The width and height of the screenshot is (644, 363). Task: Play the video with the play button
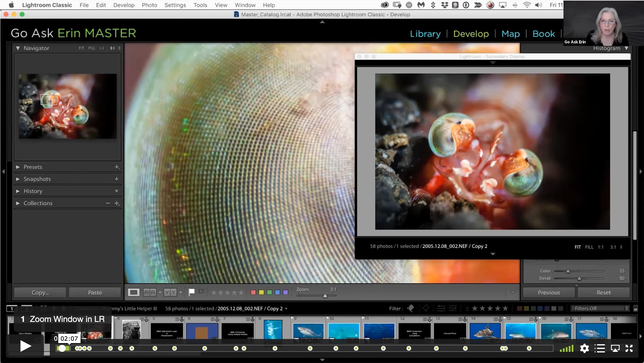click(25, 346)
